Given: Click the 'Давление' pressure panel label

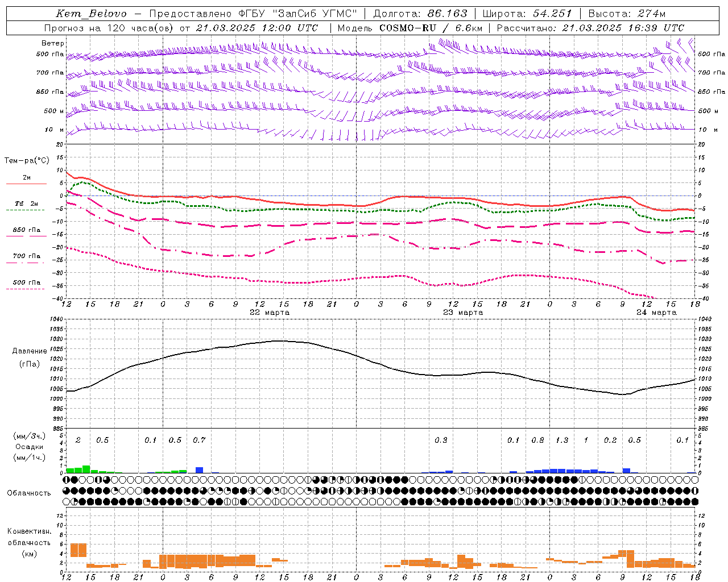Looking at the screenshot, I should 30,351.
